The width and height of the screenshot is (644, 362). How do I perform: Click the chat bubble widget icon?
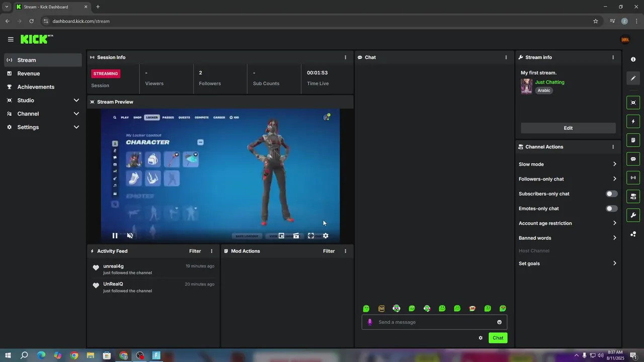pyautogui.click(x=633, y=159)
